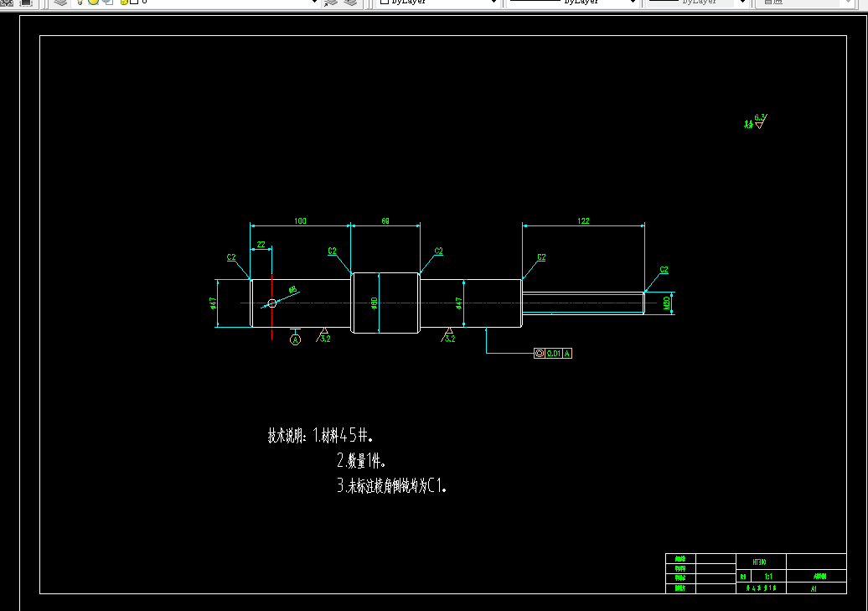Select the C2 chamfer label under the 122 dimension
This screenshot has width=868, height=611.
pos(541,257)
